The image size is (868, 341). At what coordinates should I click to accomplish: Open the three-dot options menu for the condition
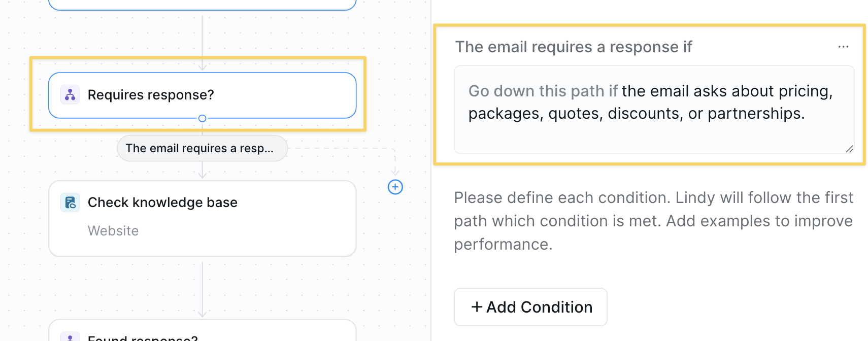pyautogui.click(x=843, y=47)
